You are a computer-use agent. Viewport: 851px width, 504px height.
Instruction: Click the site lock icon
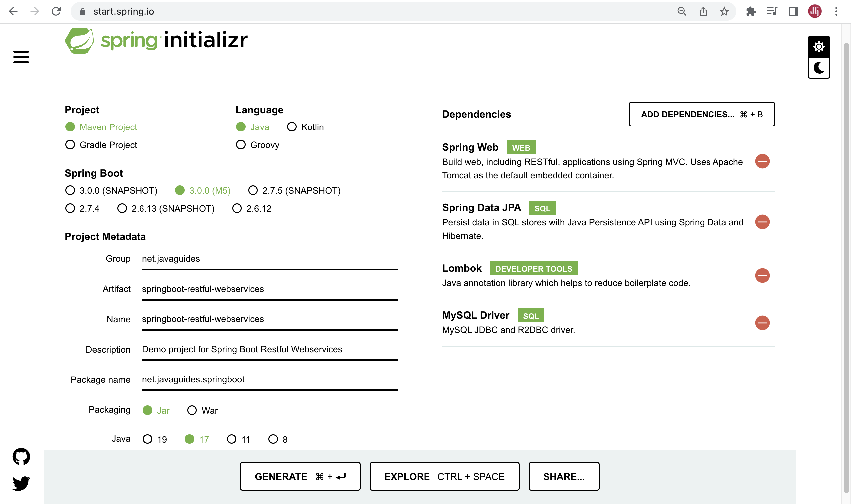[82, 12]
